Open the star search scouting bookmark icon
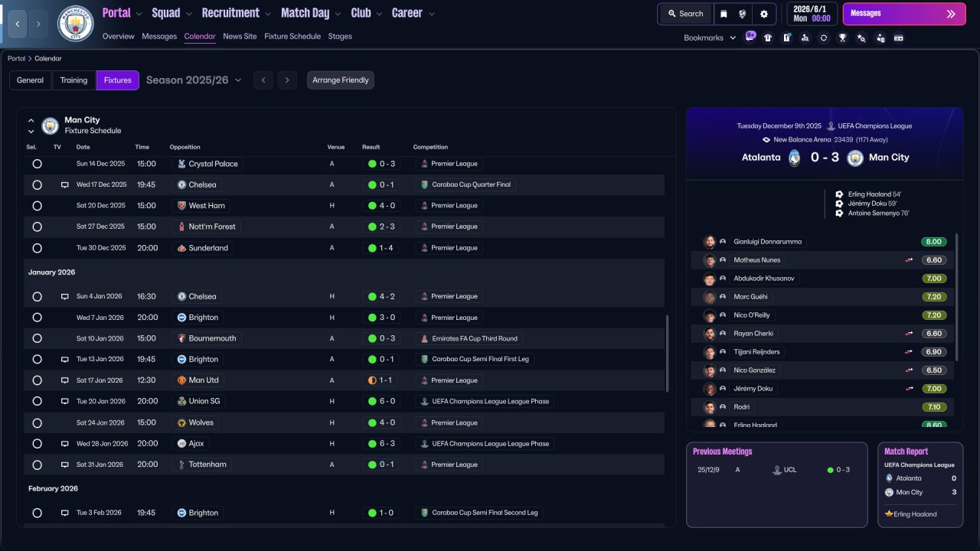980x551 pixels. click(x=861, y=37)
